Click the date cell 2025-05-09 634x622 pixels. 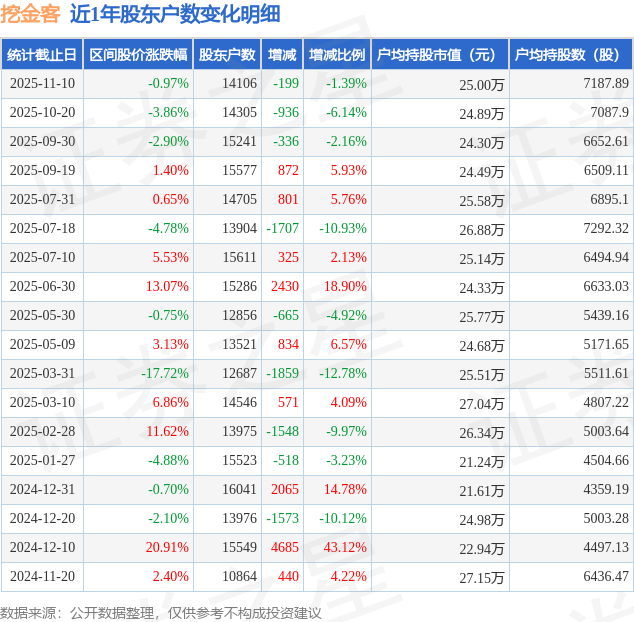pos(42,344)
